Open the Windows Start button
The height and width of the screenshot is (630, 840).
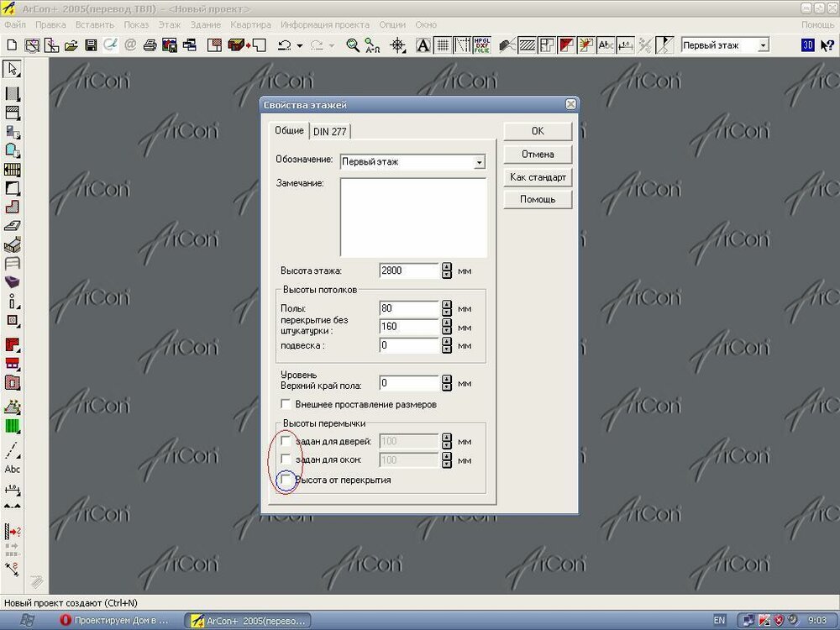coord(27,621)
